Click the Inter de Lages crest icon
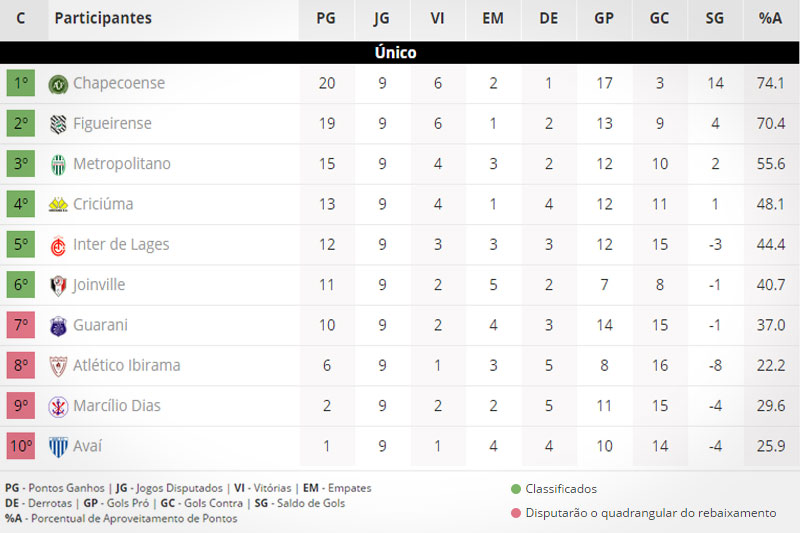The image size is (800, 533). pyautogui.click(x=58, y=245)
